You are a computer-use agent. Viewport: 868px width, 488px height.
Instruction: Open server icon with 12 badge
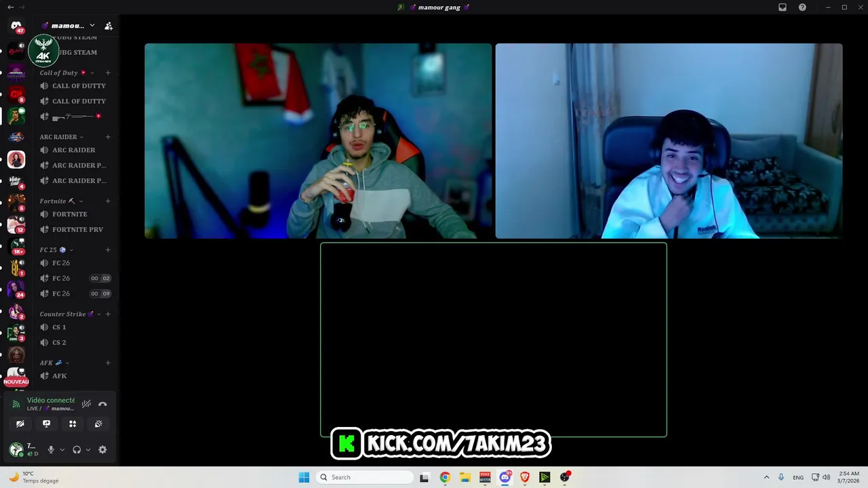click(x=16, y=224)
